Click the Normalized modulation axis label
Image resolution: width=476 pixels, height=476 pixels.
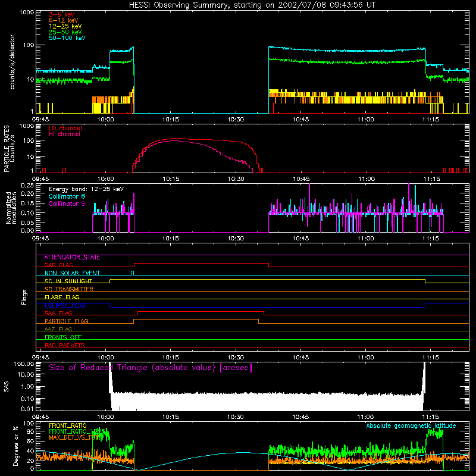[11, 208]
